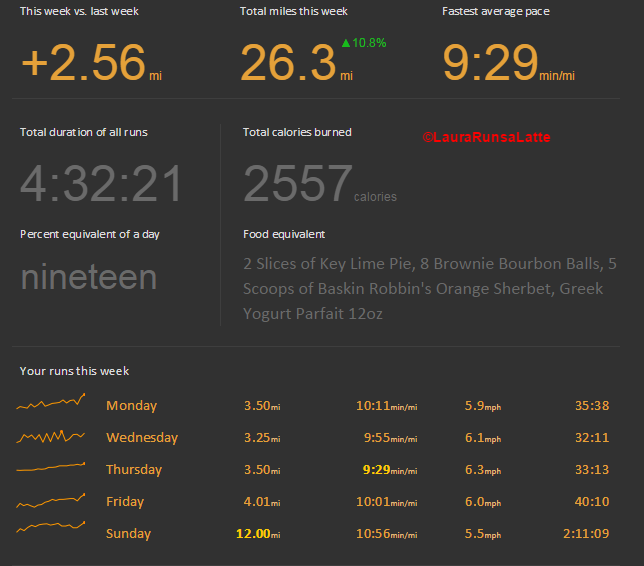
Task: Click the 2:11:09 Sunday run duration
Action: click(x=585, y=534)
